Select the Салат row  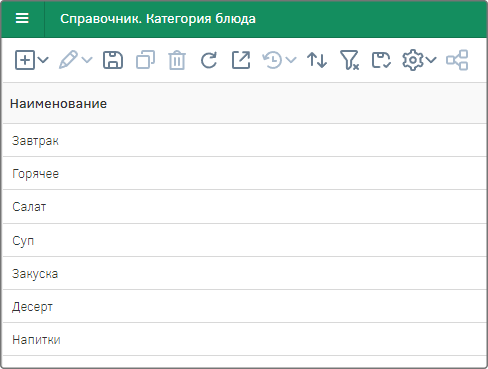245,207
